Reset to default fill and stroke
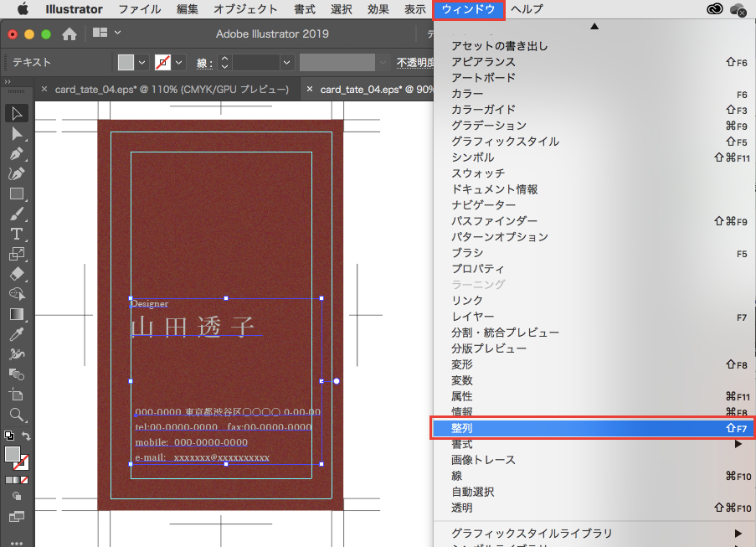 click(x=8, y=436)
